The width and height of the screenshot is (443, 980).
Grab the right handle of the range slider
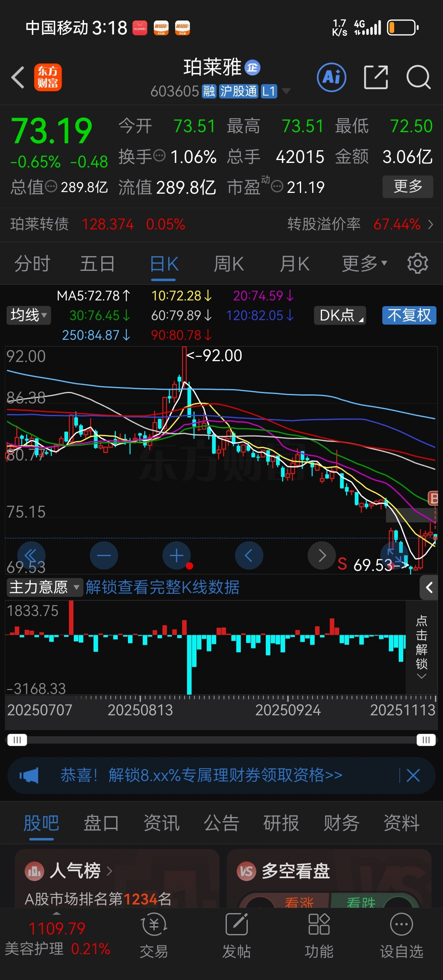pyautogui.click(x=426, y=740)
